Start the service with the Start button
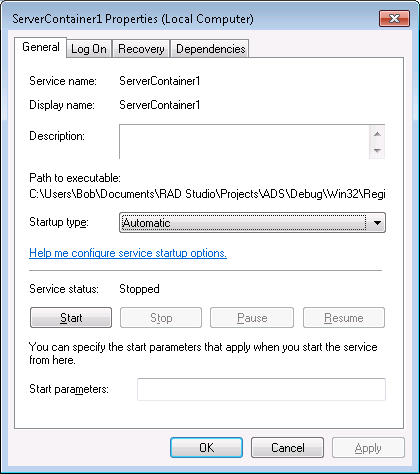 coord(71,318)
